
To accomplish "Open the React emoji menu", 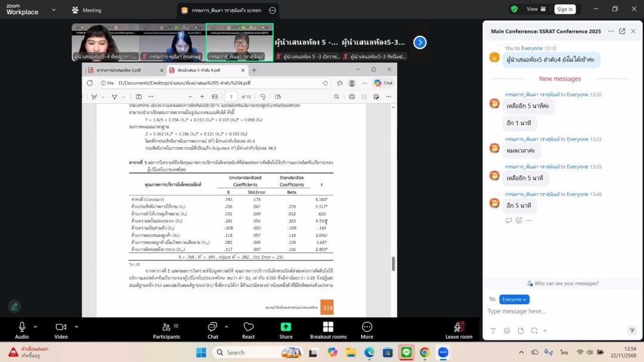I will pyautogui.click(x=249, y=330).
